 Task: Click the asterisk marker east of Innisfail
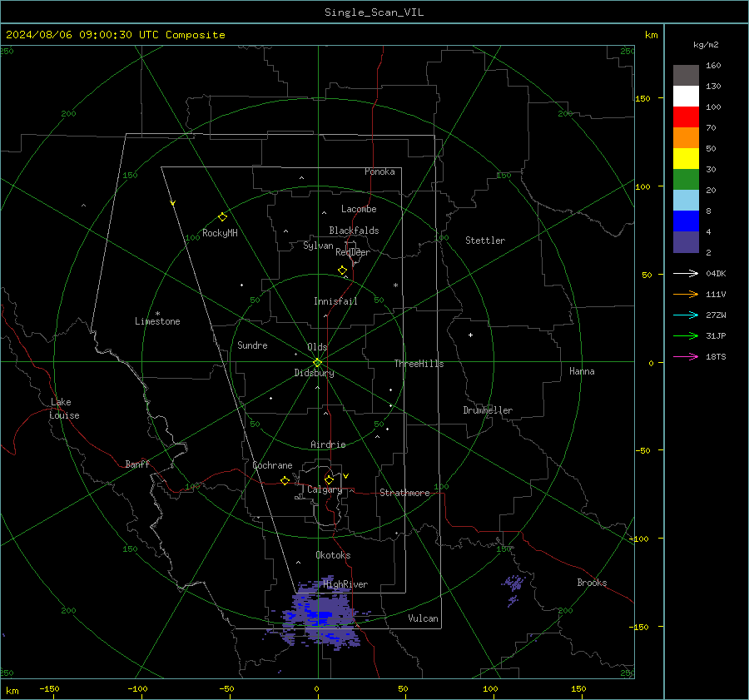(395, 285)
